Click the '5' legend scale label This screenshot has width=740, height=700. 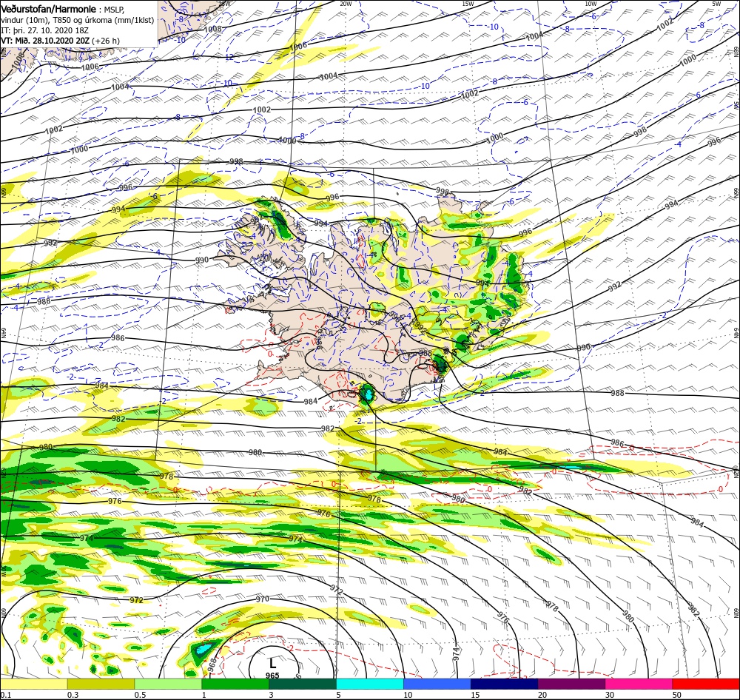339,695
